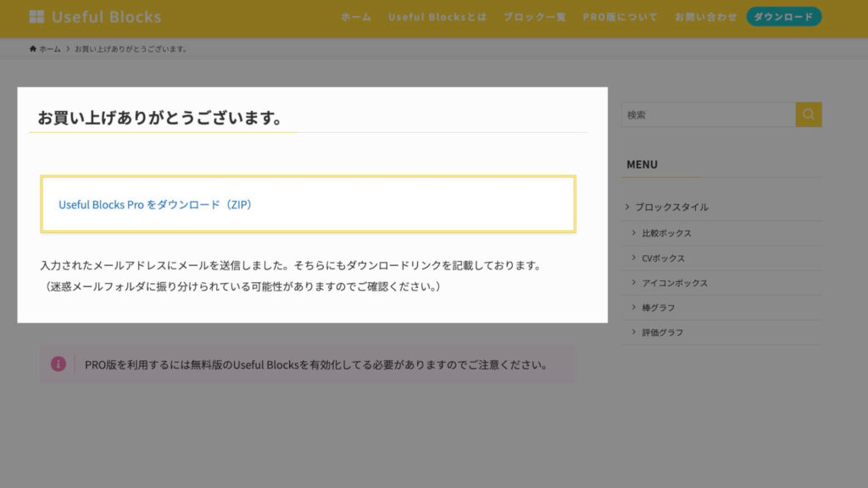
Task: Click the pink info circle icon
Action: pyautogui.click(x=58, y=364)
